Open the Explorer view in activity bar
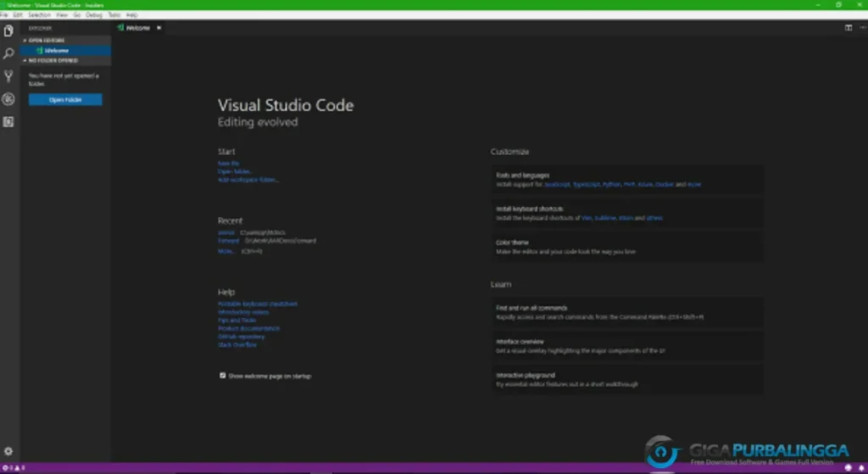 pos(8,31)
